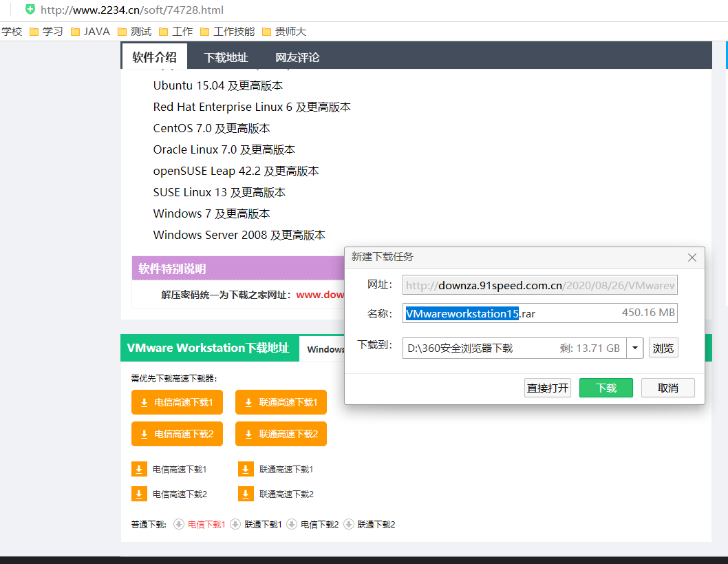Open the 电信下载2 normal download link
728x564 pixels.
[x=320, y=525]
